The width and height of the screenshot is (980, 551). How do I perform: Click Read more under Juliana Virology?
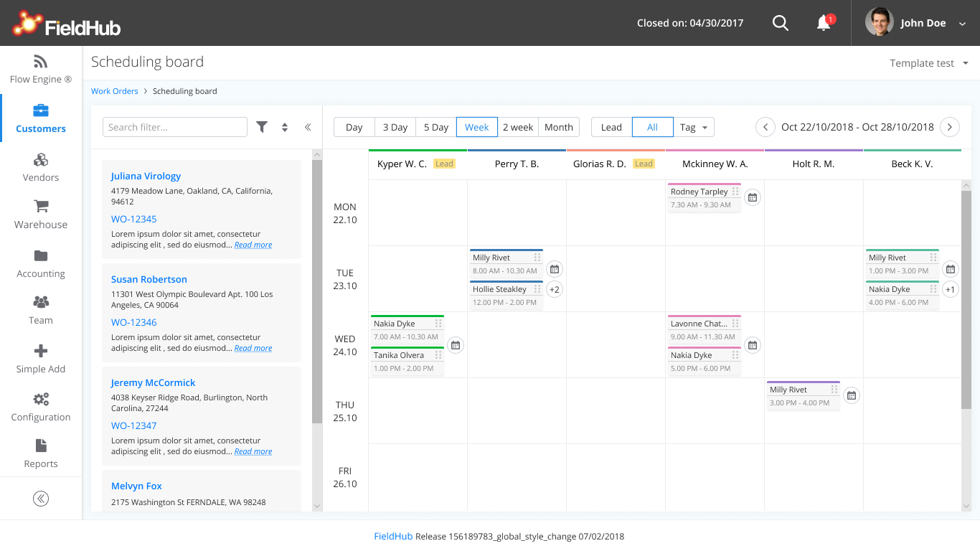coord(253,244)
